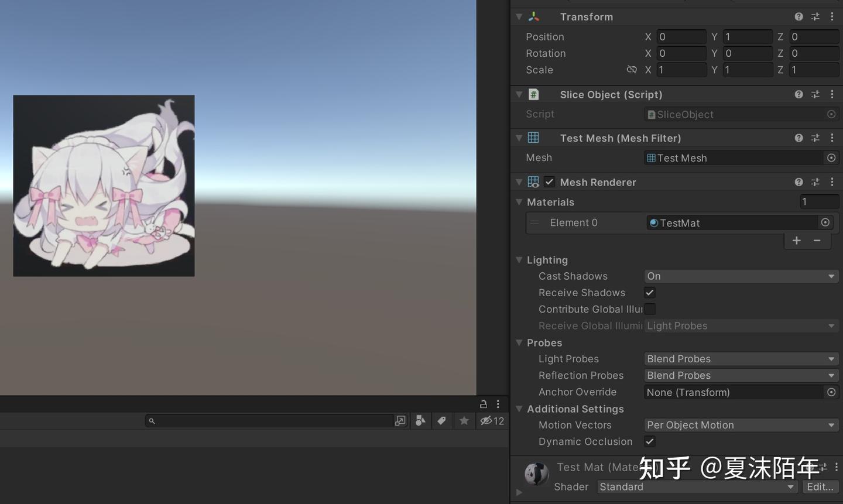Open the label tag filter in the Project toolbar
This screenshot has height=504, width=843.
442,420
